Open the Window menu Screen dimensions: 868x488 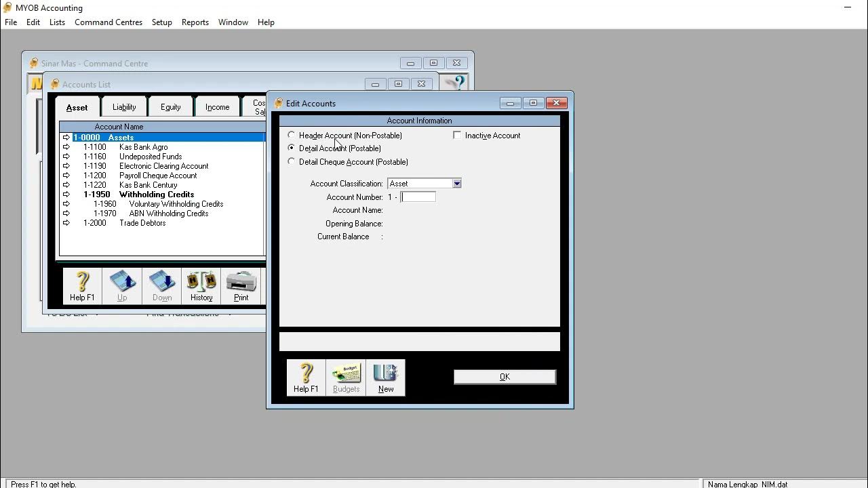click(233, 22)
